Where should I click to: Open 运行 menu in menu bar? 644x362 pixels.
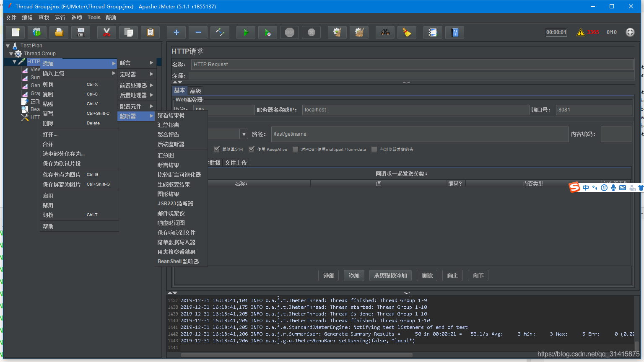60,18
